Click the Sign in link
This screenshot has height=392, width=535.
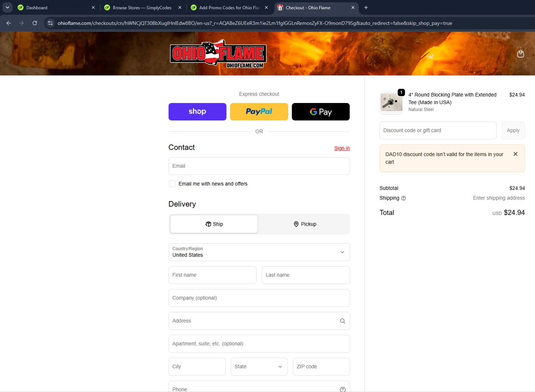coord(342,148)
